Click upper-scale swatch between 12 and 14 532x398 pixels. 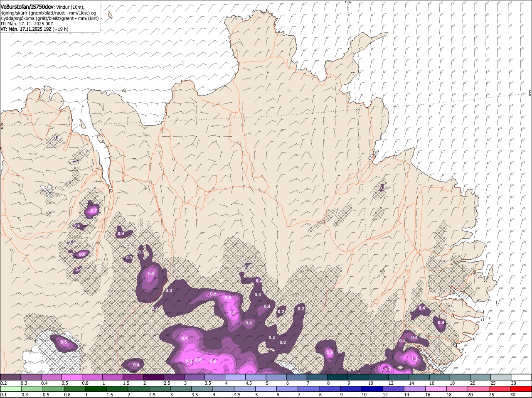coord(399,377)
